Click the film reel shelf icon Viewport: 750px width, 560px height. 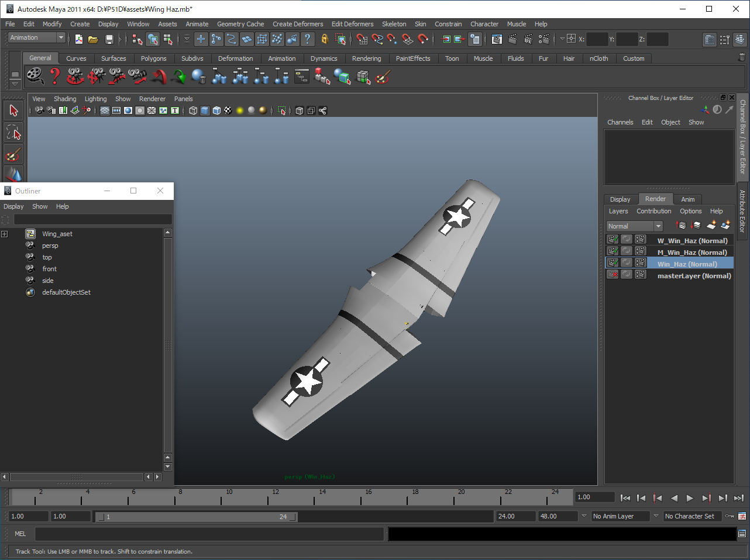35,76
